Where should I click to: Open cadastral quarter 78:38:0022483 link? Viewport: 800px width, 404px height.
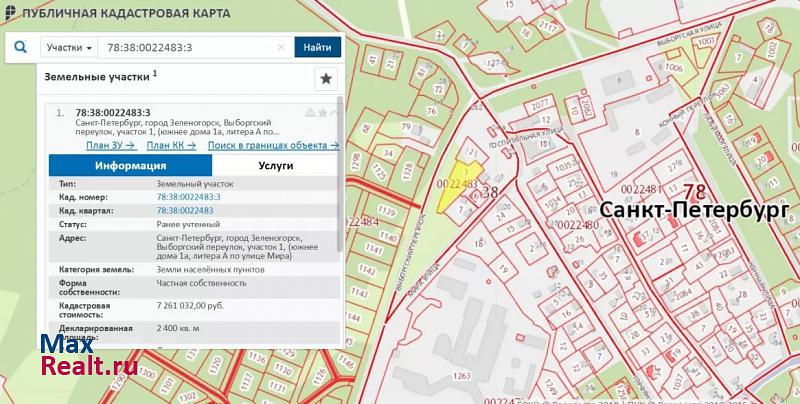pos(184,210)
